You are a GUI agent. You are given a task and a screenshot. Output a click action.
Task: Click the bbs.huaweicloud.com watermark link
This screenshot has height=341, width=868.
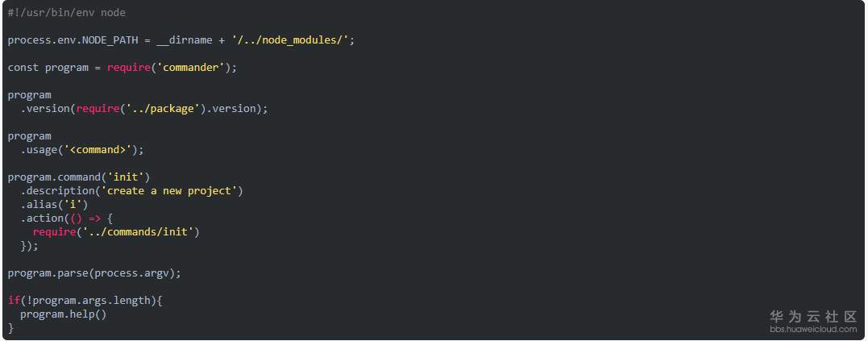point(812,329)
